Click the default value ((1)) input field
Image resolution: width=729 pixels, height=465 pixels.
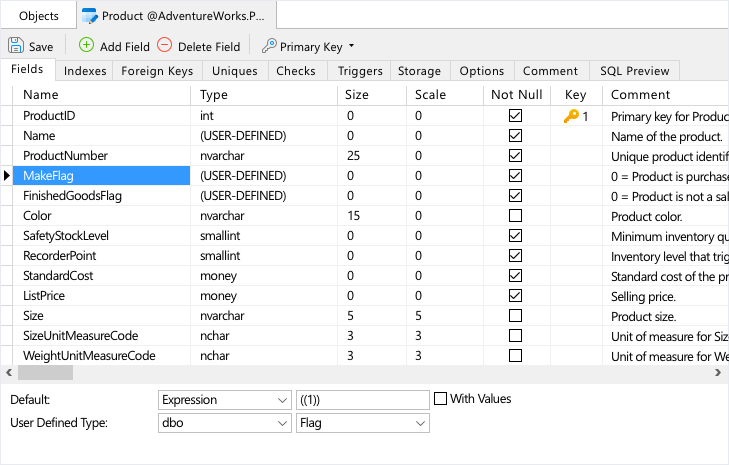[362, 400]
